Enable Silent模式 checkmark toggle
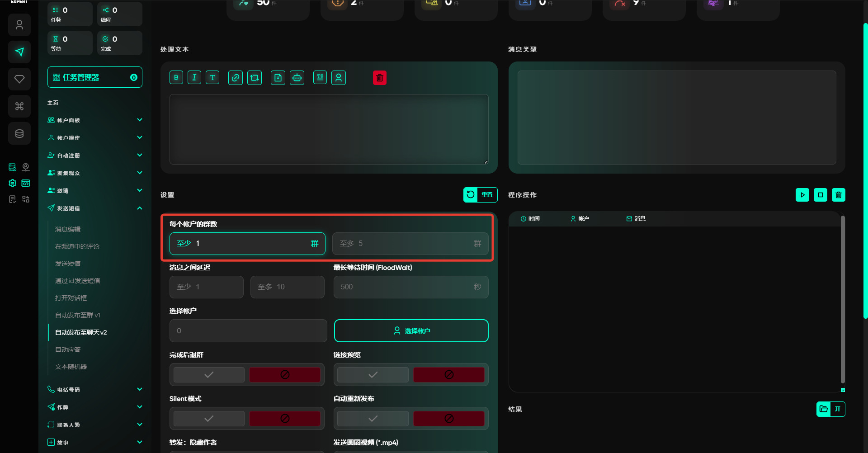868x453 pixels. coord(209,419)
